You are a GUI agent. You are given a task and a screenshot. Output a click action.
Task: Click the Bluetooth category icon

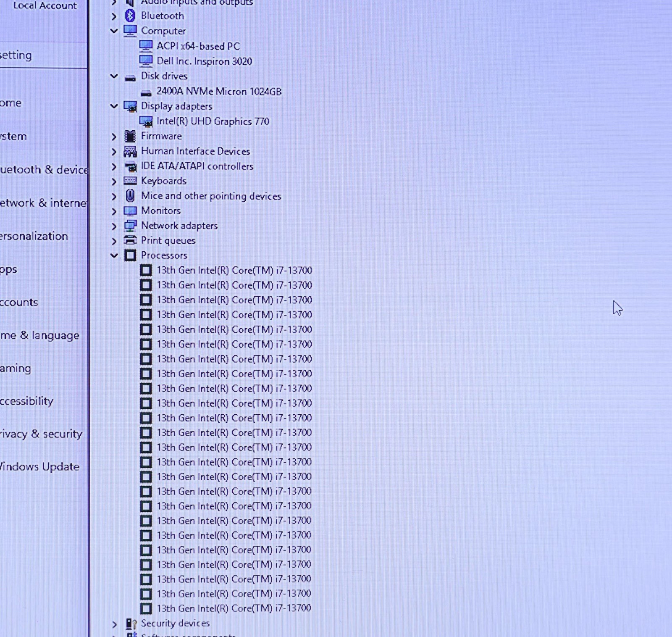point(130,16)
